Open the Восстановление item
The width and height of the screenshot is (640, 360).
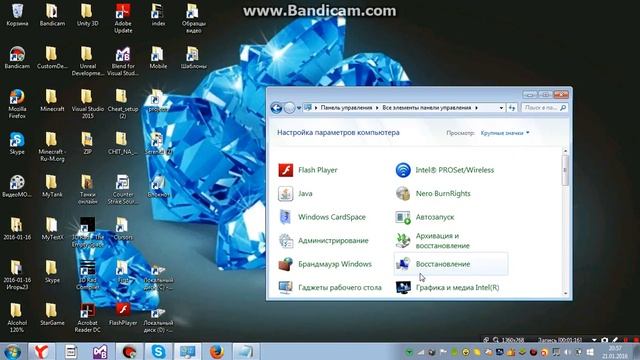coord(451,264)
